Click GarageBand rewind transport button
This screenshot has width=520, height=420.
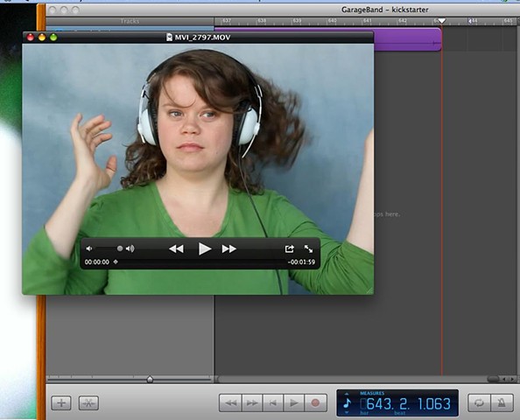point(231,403)
